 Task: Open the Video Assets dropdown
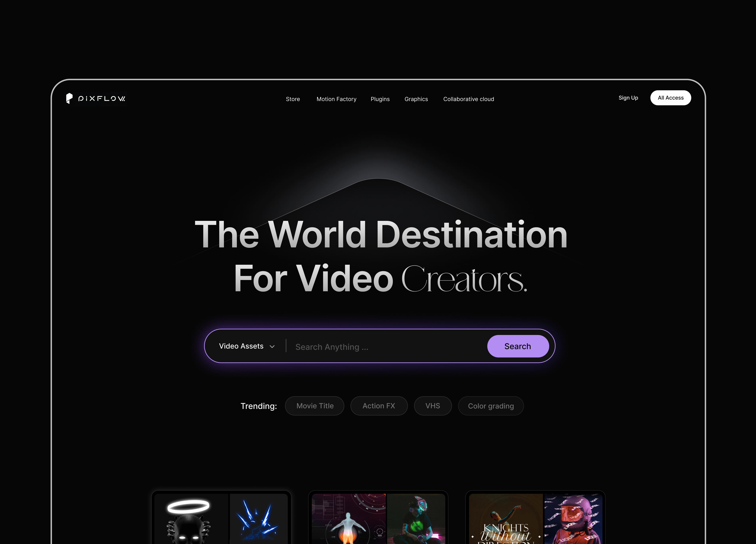click(x=242, y=346)
